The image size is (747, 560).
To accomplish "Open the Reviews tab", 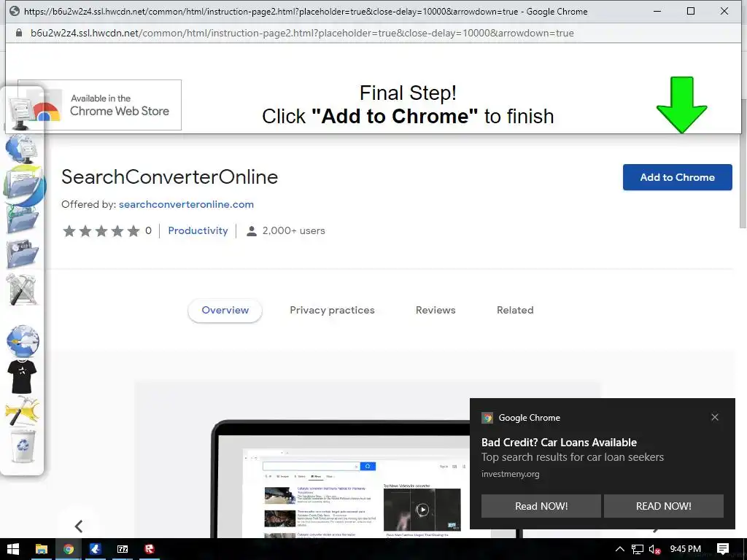I will (436, 310).
